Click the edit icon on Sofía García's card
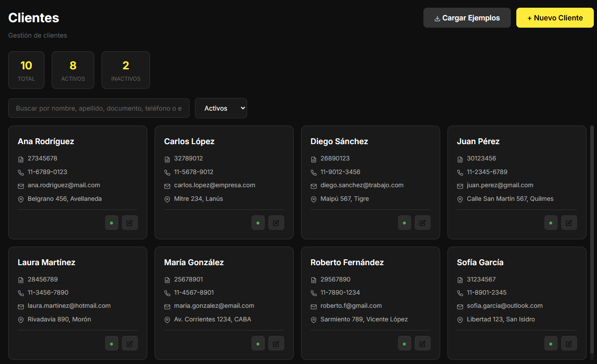597x364 pixels. click(x=569, y=344)
